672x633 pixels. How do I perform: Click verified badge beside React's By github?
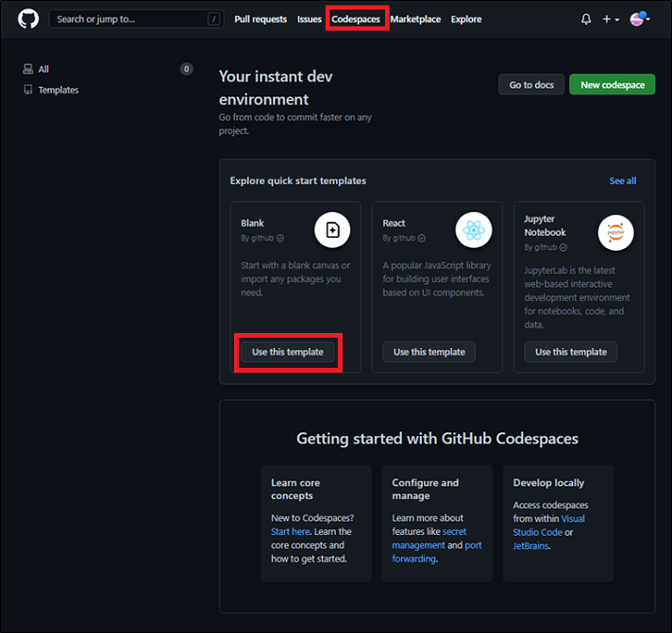coord(422,238)
